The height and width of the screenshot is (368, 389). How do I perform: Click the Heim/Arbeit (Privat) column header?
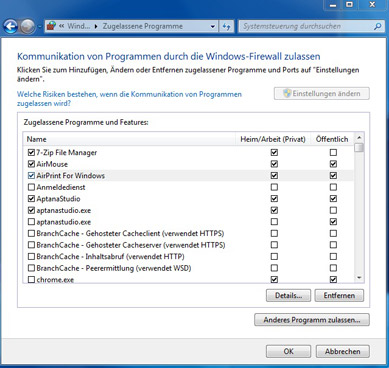[x=273, y=139]
